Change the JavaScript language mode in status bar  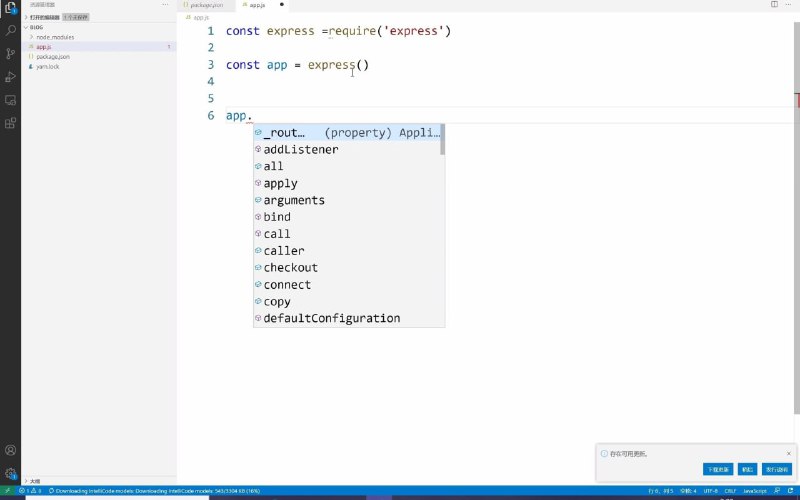(x=755, y=491)
